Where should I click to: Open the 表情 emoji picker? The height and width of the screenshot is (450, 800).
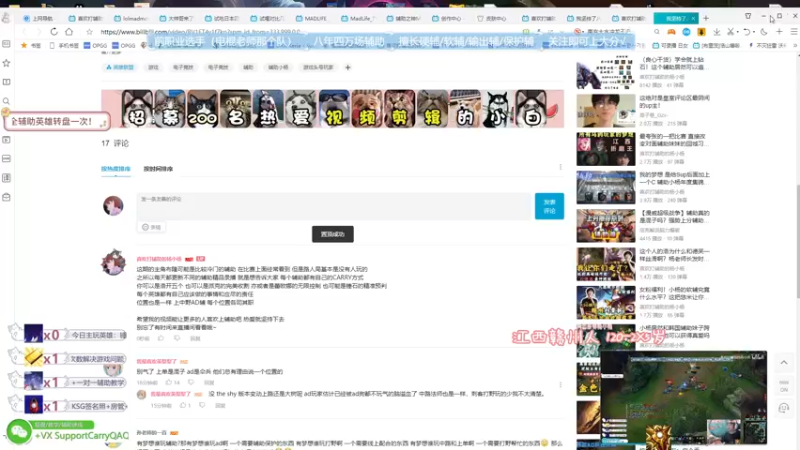point(151,227)
